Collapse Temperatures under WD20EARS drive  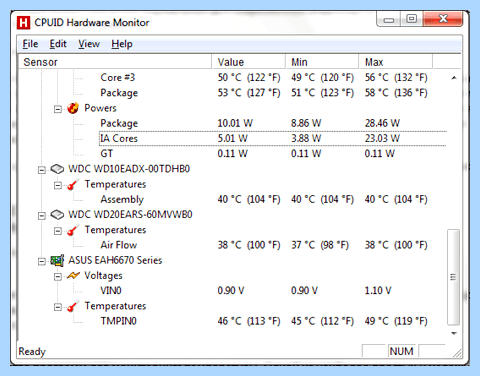58,231
